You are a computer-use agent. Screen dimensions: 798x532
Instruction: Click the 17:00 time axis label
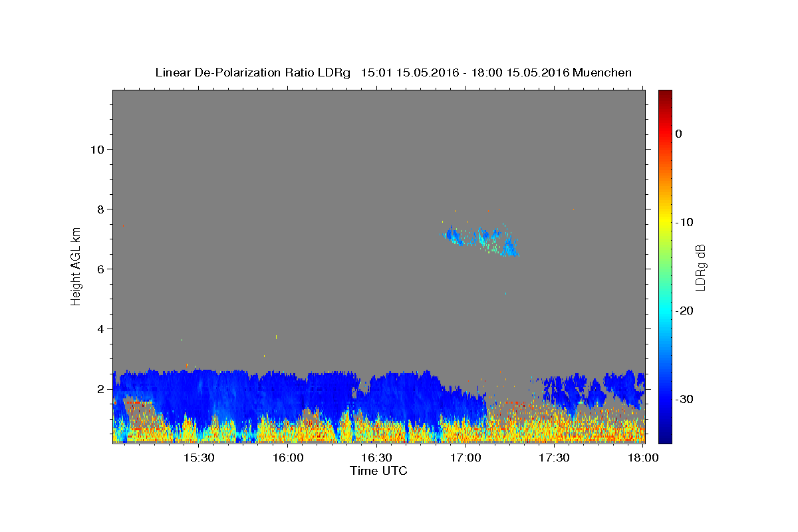(466, 458)
